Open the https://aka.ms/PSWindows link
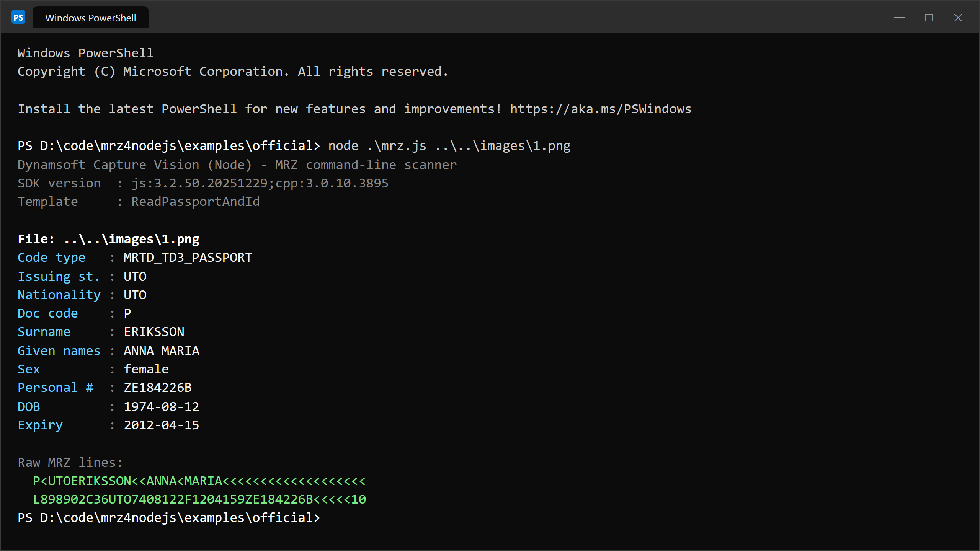Image resolution: width=980 pixels, height=551 pixels. click(601, 109)
